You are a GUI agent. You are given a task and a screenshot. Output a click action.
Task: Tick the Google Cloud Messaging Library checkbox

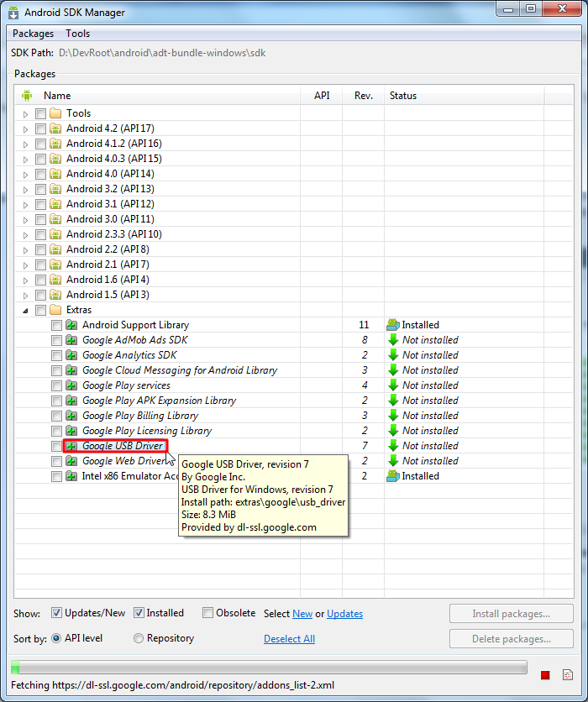click(x=56, y=370)
